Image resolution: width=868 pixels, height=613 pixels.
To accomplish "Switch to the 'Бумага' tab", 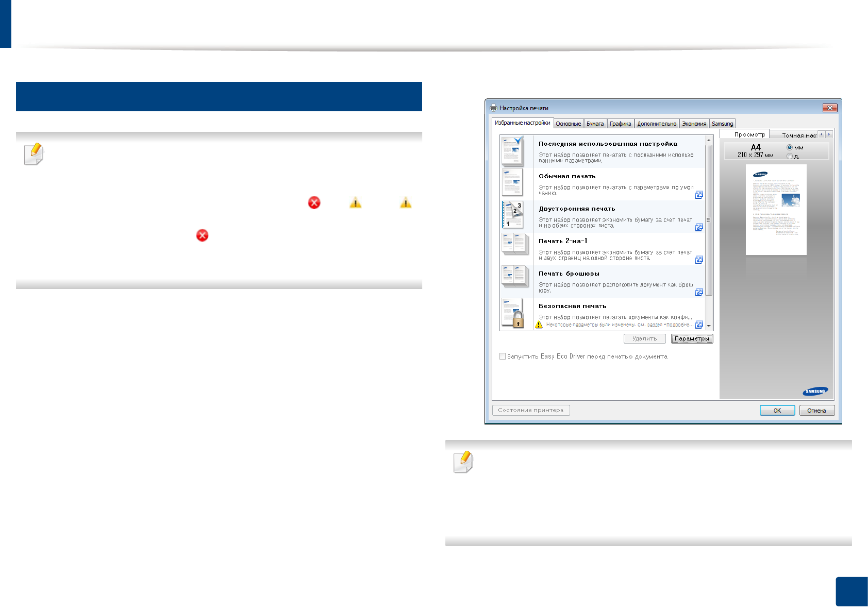I will click(x=595, y=124).
